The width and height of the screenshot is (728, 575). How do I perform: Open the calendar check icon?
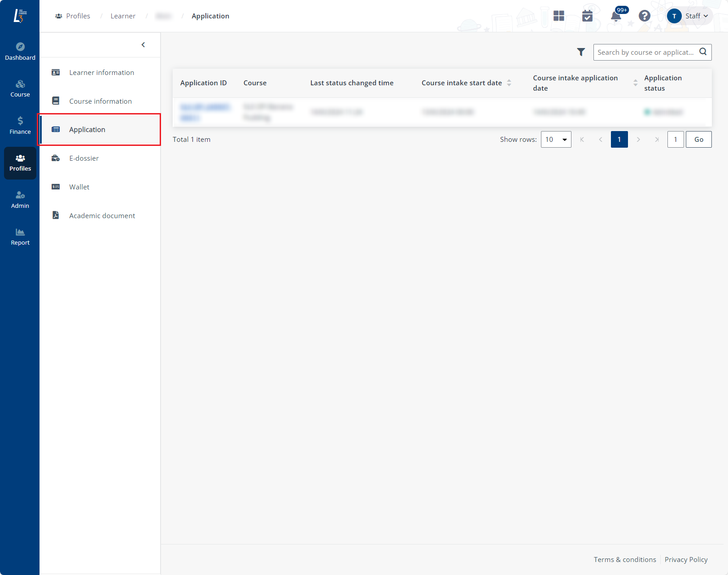click(x=587, y=16)
